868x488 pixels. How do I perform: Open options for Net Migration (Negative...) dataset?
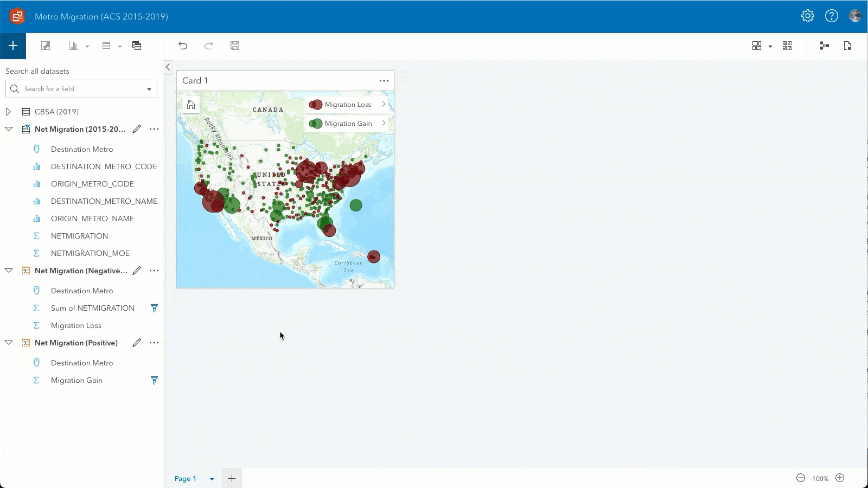coord(154,271)
